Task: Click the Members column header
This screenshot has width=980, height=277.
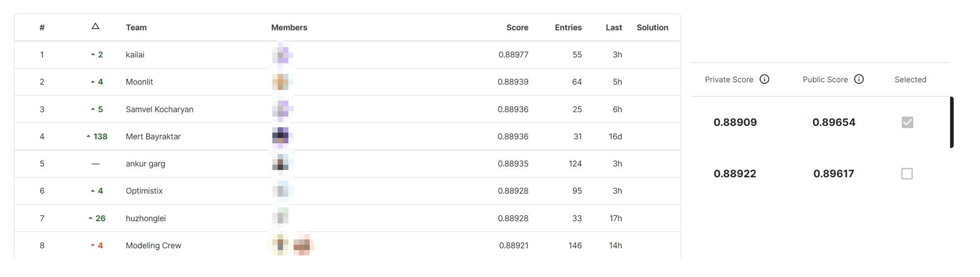Action: tap(289, 27)
